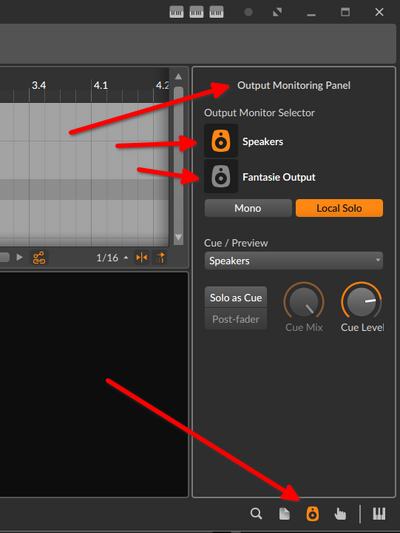Open the Cue / Preview Speakers dropdown
Image resolution: width=400 pixels, height=533 pixels.
(x=294, y=261)
